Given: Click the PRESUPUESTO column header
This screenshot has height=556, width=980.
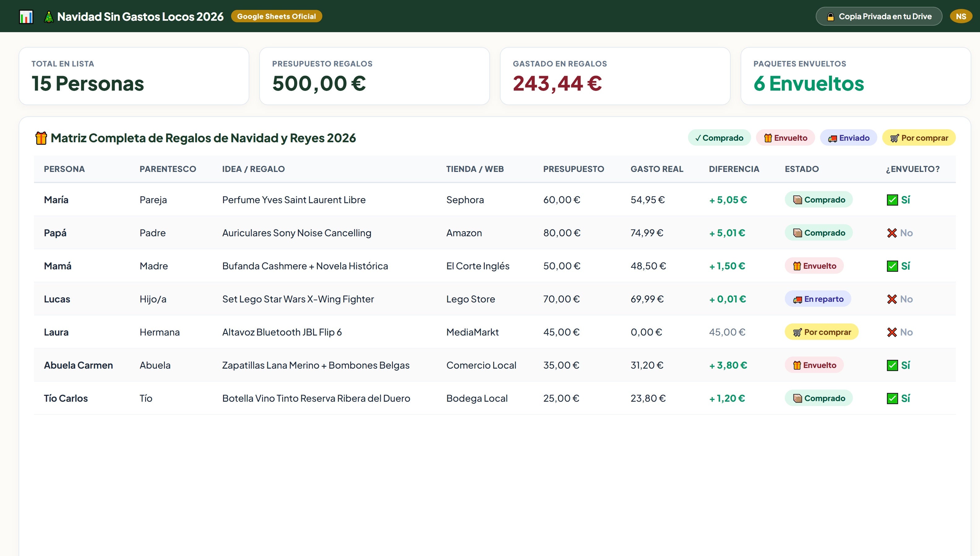Looking at the screenshot, I should (x=574, y=169).
